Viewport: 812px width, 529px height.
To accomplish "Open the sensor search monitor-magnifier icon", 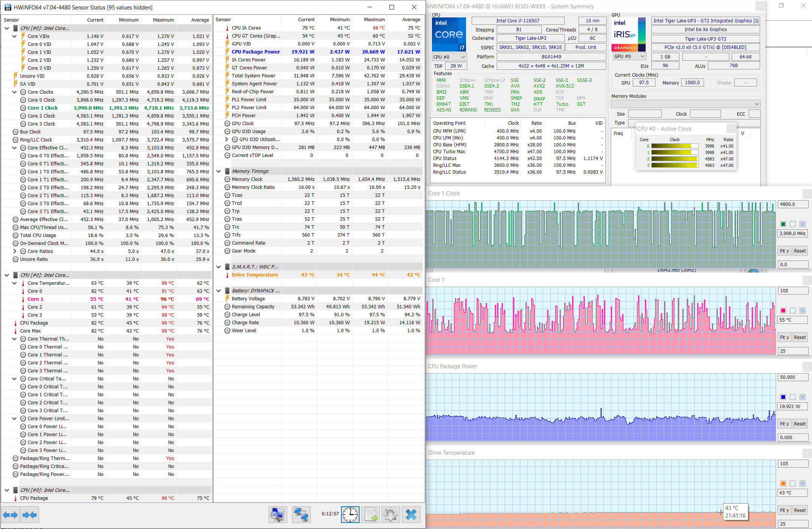I will [278, 515].
